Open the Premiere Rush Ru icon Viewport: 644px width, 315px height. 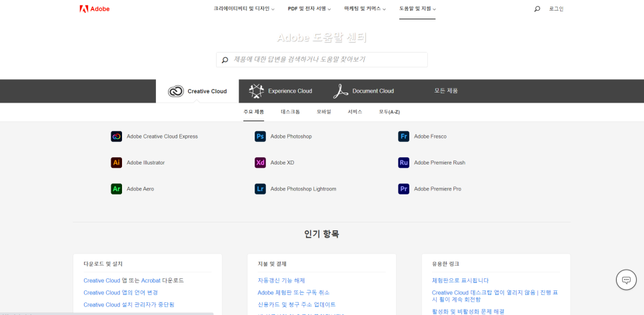404,163
